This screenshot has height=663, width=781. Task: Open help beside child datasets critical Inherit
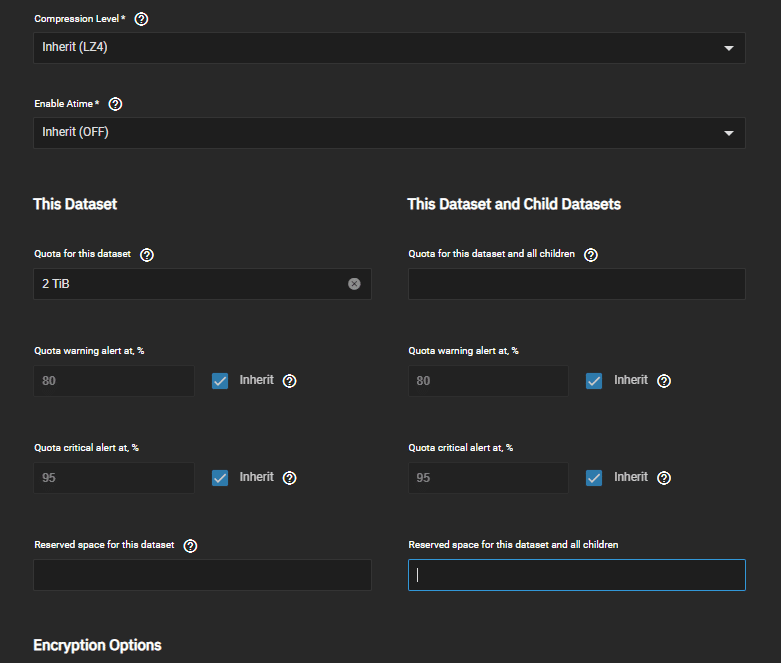(664, 478)
